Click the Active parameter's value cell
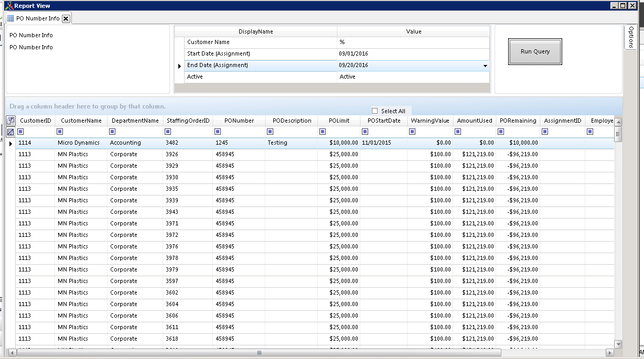This screenshot has width=644, height=359. tap(413, 77)
